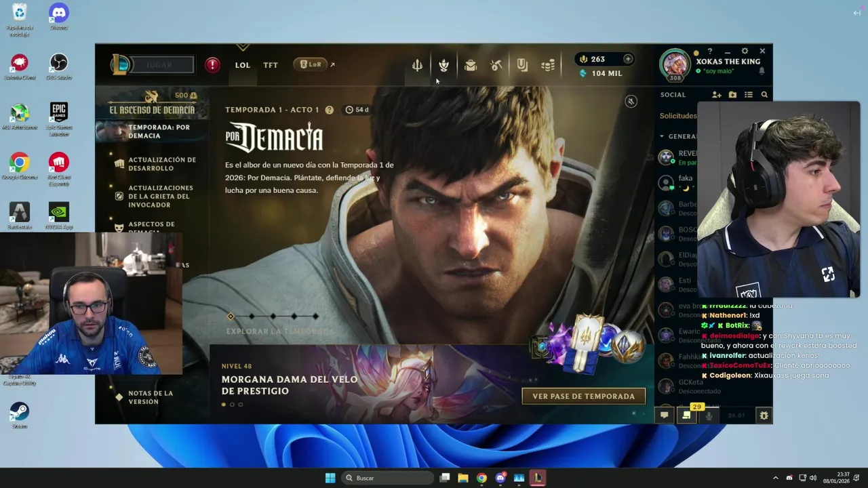Open the bug report icon in social footer
Viewport: 868px width, 488px height.
coord(764,415)
